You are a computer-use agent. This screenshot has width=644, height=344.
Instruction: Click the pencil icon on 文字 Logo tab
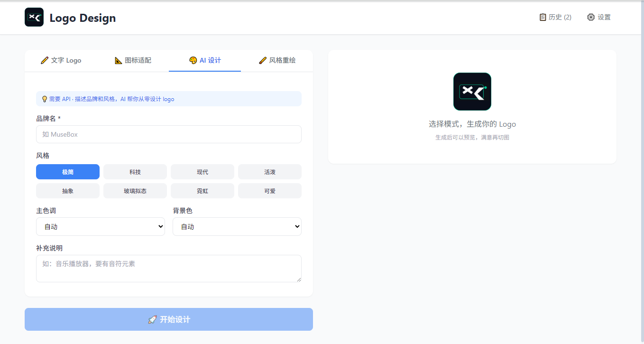point(45,60)
